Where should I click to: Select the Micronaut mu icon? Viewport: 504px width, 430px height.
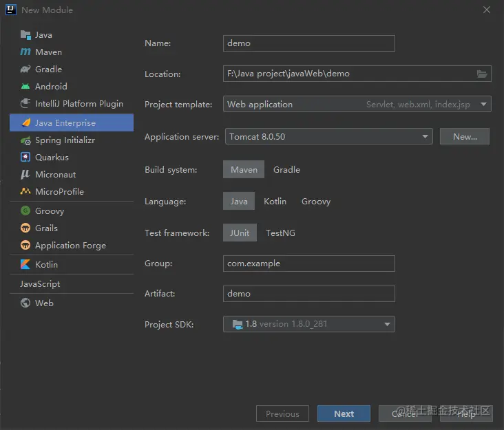25,174
